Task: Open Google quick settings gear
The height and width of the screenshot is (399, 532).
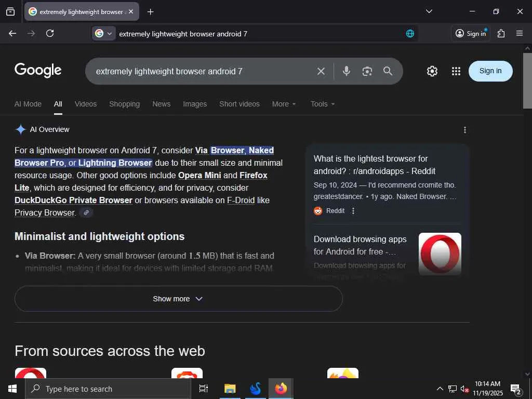Action: (432, 71)
